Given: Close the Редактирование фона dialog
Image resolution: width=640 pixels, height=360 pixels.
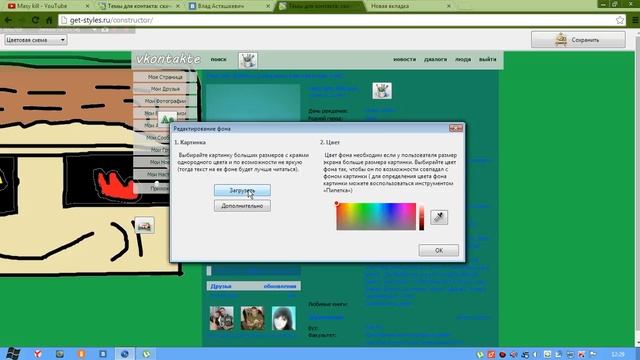Looking at the screenshot, I should (456, 128).
